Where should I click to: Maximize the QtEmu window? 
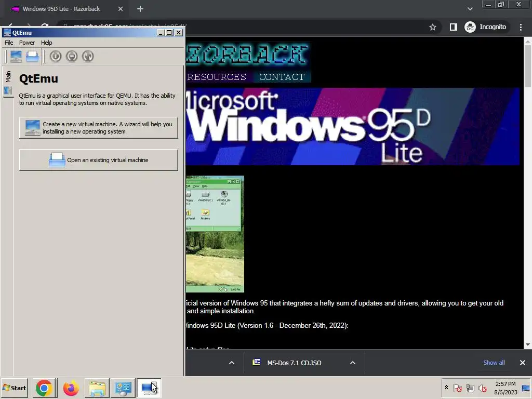169,33
